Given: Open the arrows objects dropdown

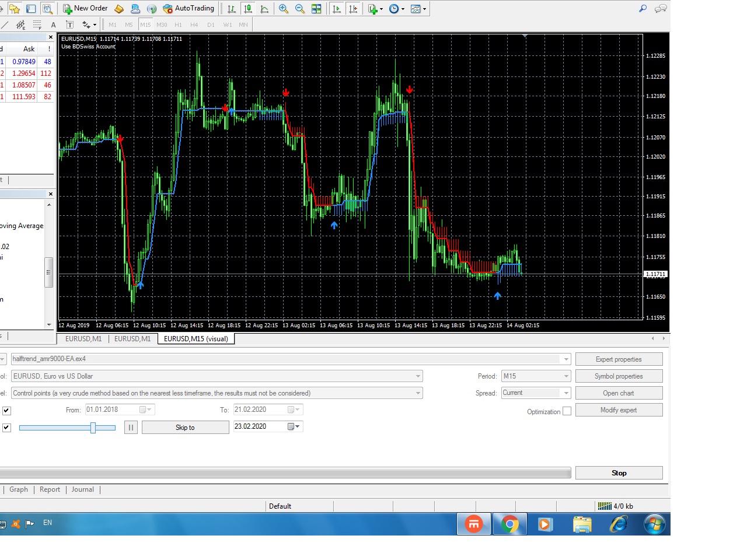Looking at the screenshot, I should (x=89, y=24).
